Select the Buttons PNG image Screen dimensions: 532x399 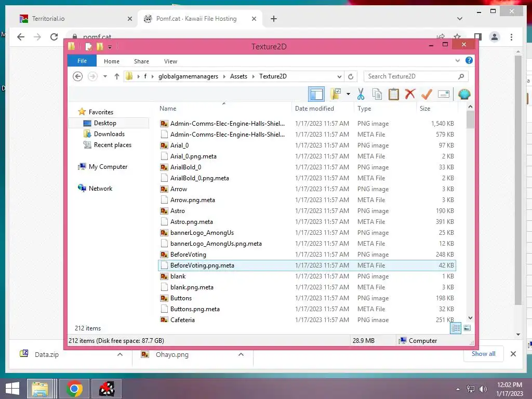tap(307, 298)
